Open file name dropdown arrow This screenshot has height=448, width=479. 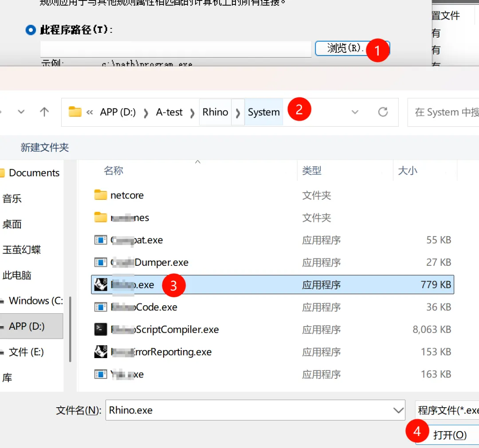pos(398,410)
